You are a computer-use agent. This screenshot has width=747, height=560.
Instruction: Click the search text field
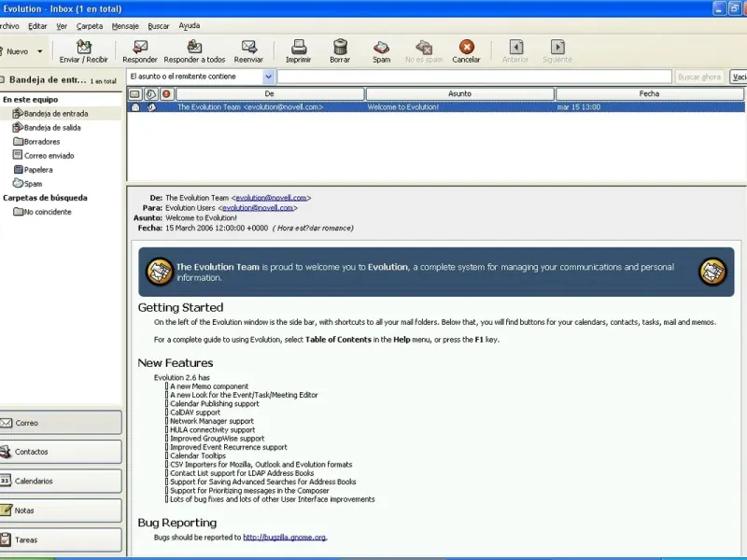coord(474,77)
